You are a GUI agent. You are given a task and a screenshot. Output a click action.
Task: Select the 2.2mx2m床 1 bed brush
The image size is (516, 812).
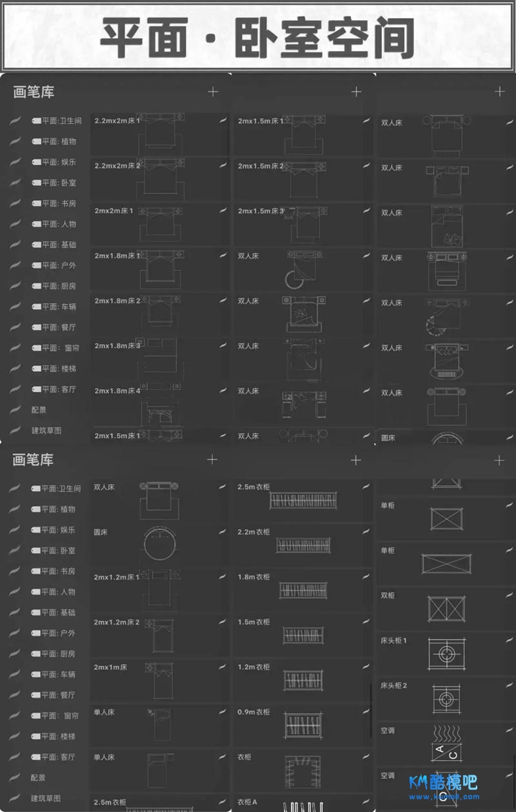pos(158,134)
